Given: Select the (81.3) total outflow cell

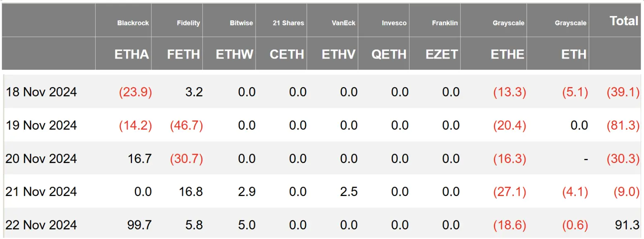Looking at the screenshot, I should pyautogui.click(x=623, y=125).
